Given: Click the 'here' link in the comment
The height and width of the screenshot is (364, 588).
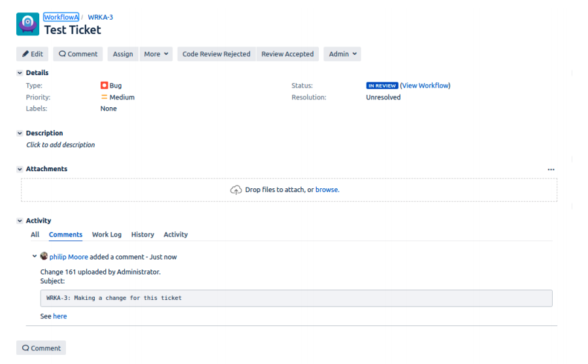Looking at the screenshot, I should pyautogui.click(x=60, y=316).
